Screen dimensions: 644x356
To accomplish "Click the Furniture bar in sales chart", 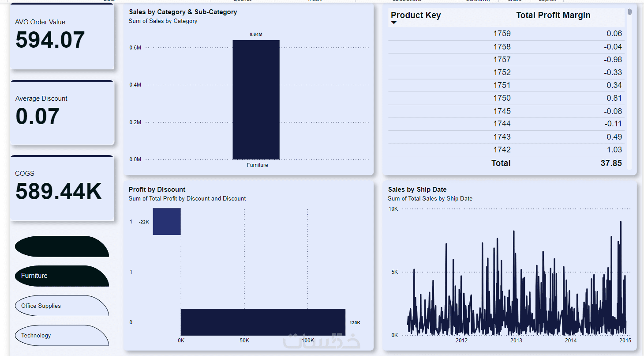I will point(256,100).
